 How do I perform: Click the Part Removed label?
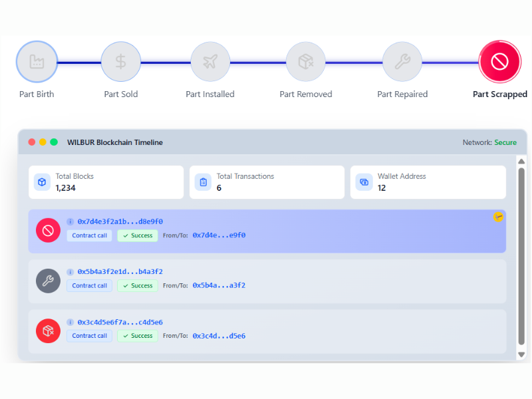point(306,94)
